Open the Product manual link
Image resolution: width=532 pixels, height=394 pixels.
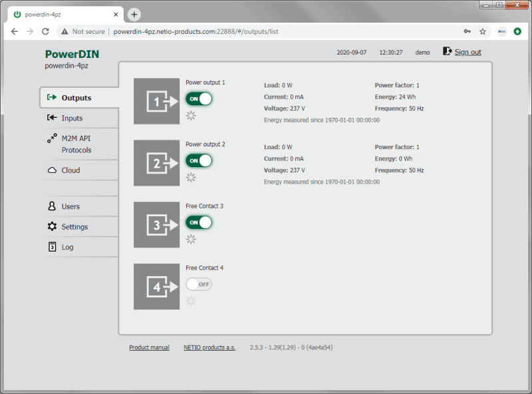(149, 347)
